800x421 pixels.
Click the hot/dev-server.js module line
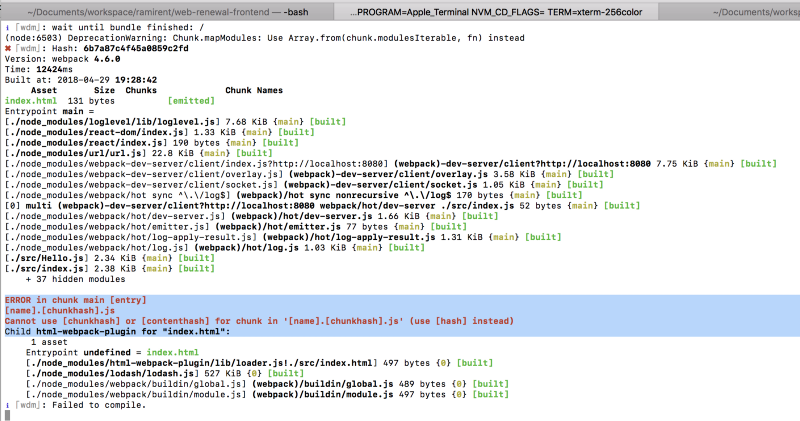pyautogui.click(x=252, y=216)
